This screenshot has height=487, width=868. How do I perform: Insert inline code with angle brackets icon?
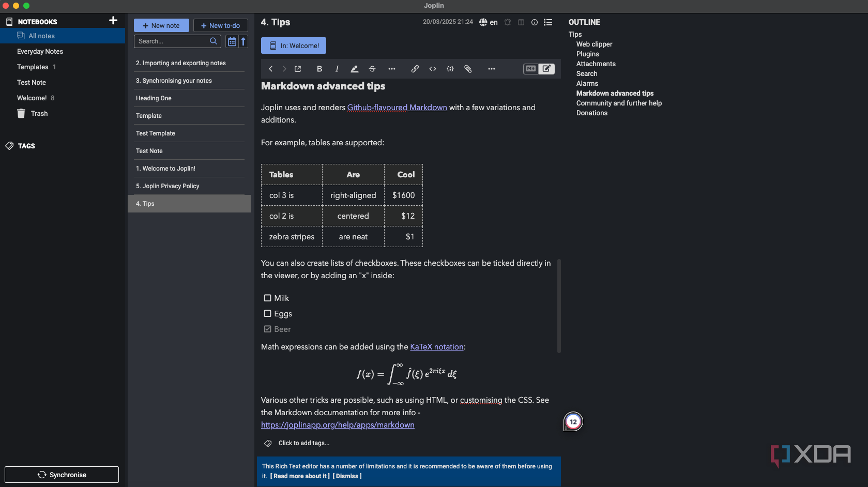coord(433,69)
